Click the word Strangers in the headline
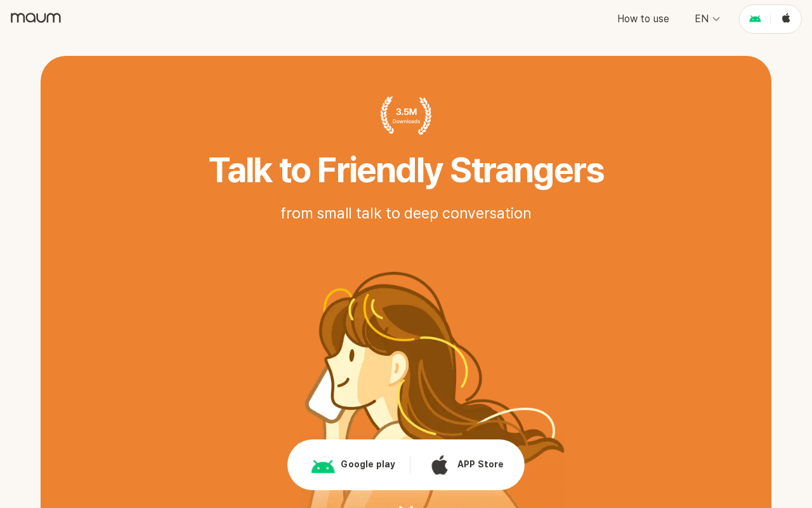The width and height of the screenshot is (812, 508). point(527,170)
